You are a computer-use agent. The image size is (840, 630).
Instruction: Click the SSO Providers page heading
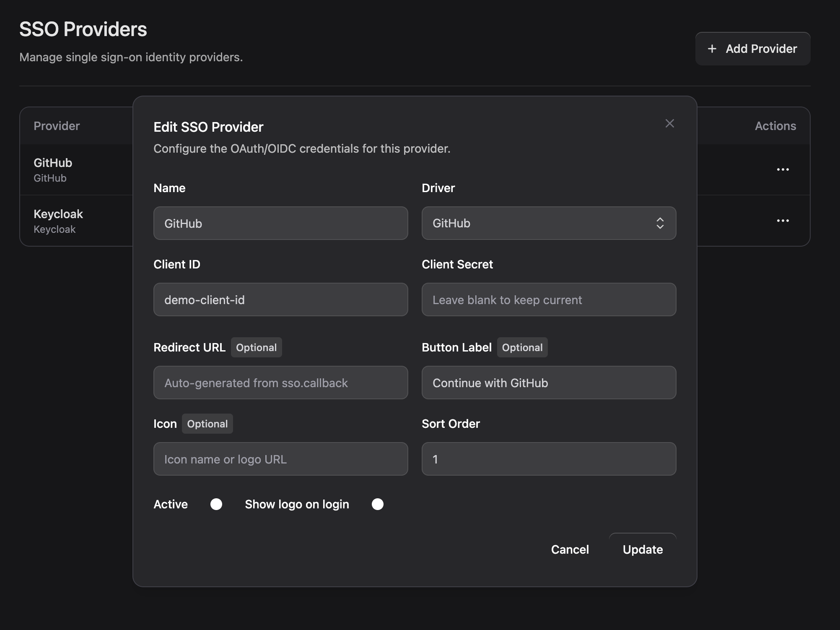[x=83, y=29]
